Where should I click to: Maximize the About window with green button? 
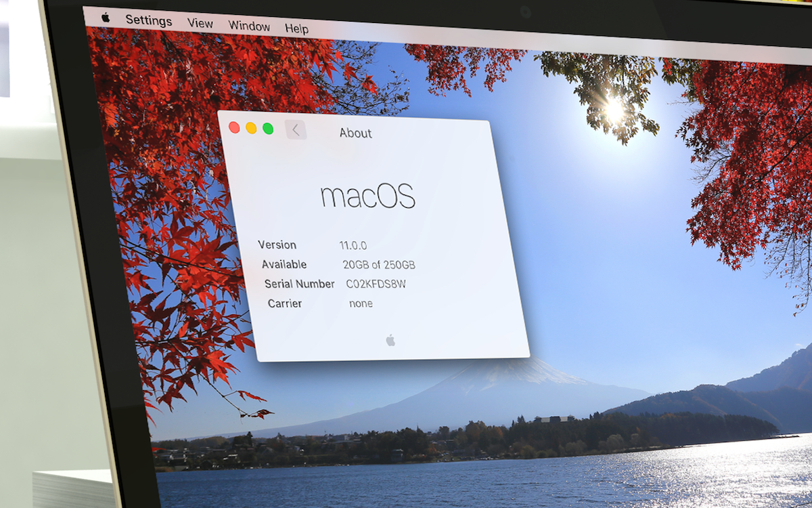pyautogui.click(x=268, y=129)
